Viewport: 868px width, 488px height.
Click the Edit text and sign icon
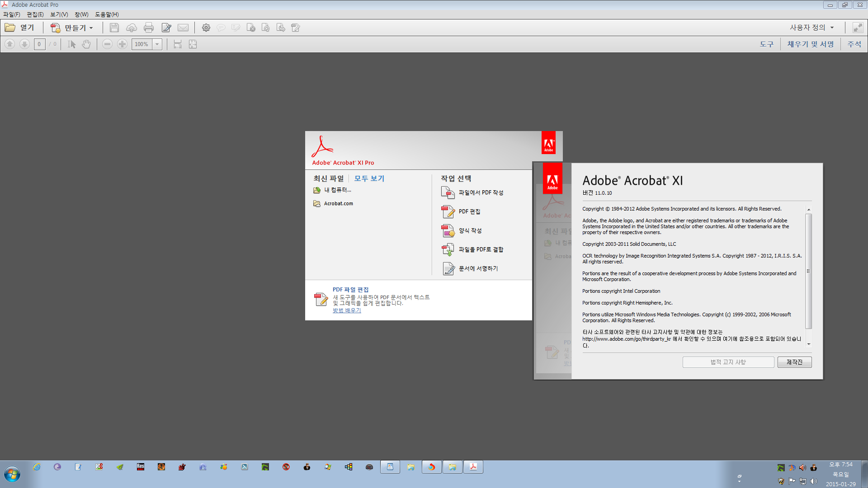tap(166, 28)
